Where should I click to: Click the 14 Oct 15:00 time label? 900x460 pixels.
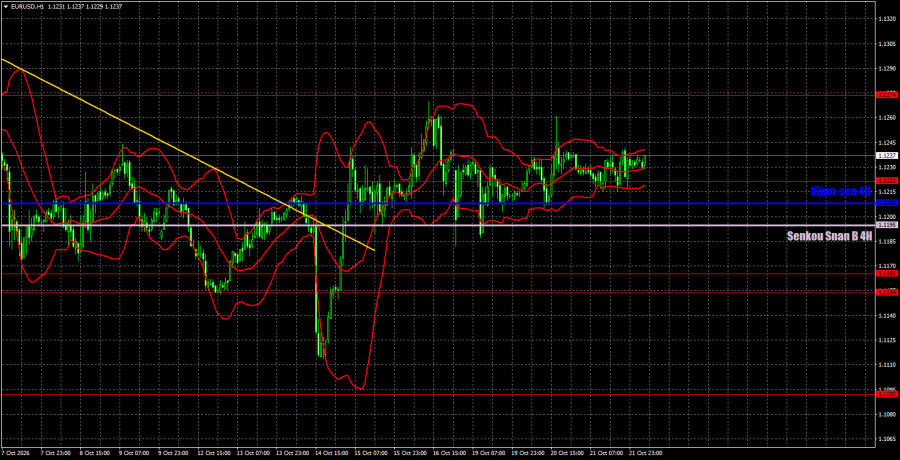click(331, 453)
